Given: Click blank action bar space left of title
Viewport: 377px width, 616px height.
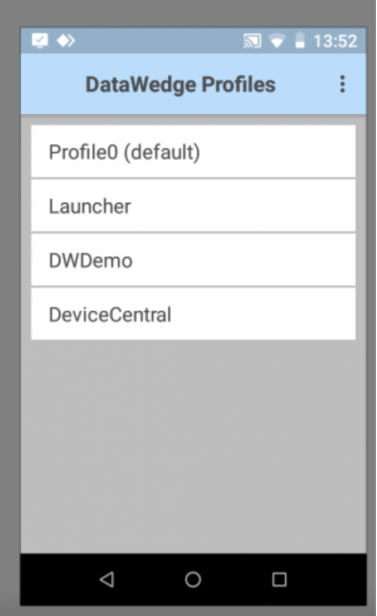Looking at the screenshot, I should pos(53,84).
